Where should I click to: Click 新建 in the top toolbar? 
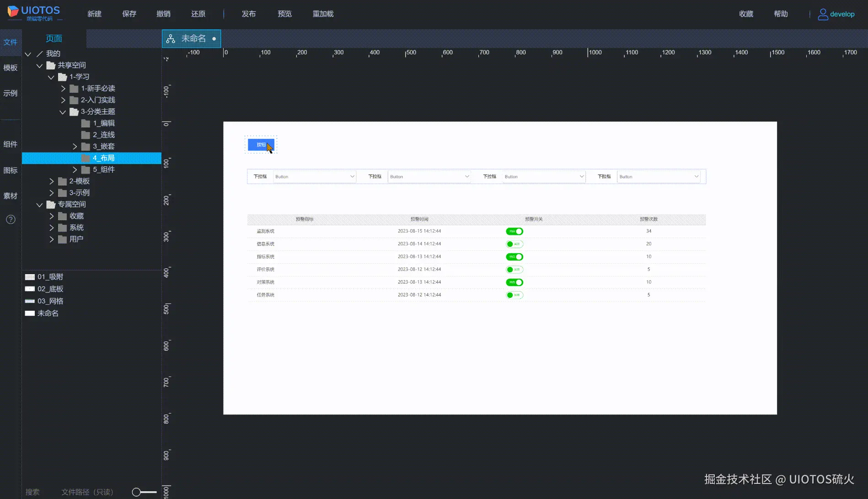click(x=95, y=14)
